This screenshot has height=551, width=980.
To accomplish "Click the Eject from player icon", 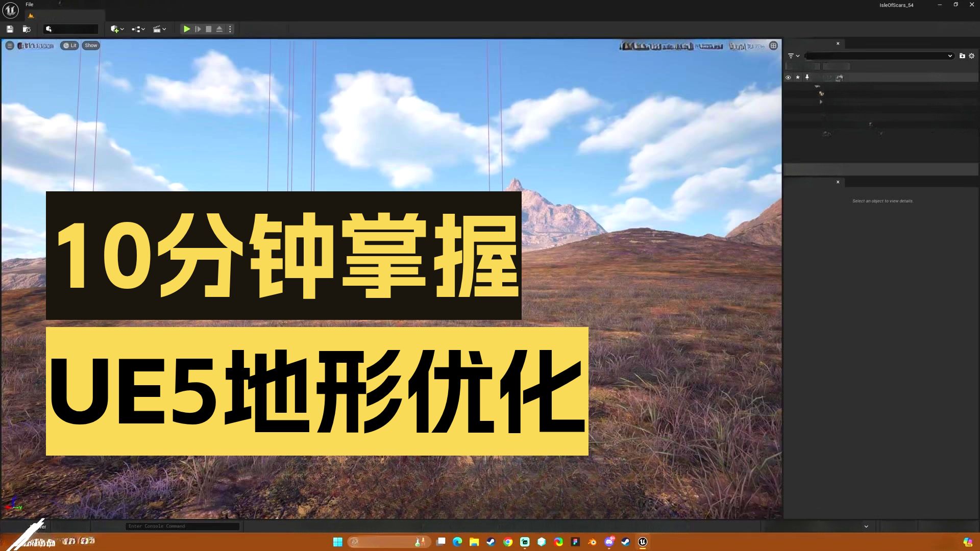I will click(219, 29).
